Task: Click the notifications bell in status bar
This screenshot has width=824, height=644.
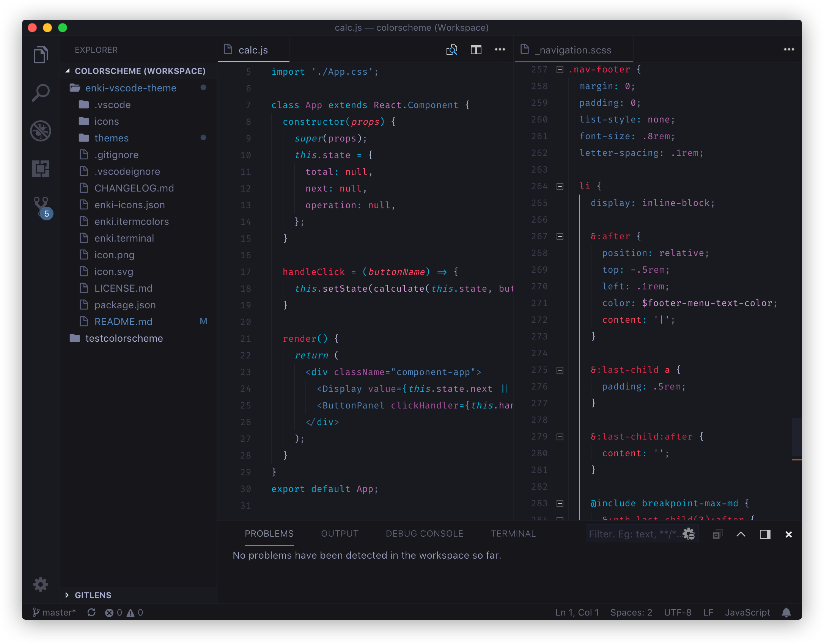Action: click(786, 613)
